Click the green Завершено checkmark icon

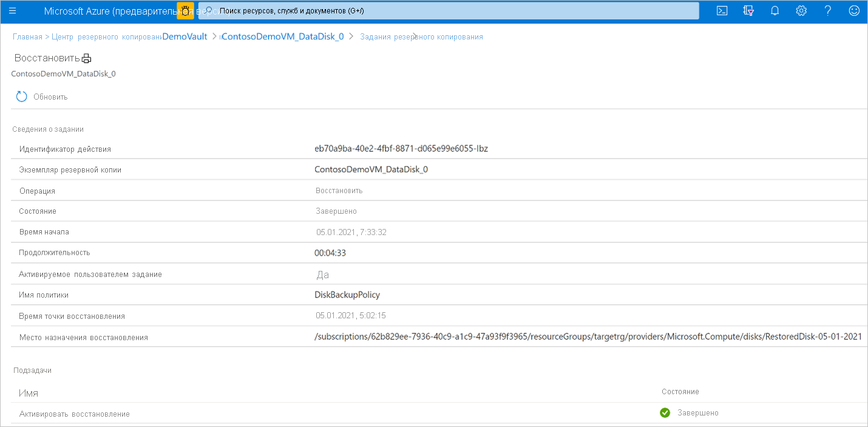click(665, 413)
